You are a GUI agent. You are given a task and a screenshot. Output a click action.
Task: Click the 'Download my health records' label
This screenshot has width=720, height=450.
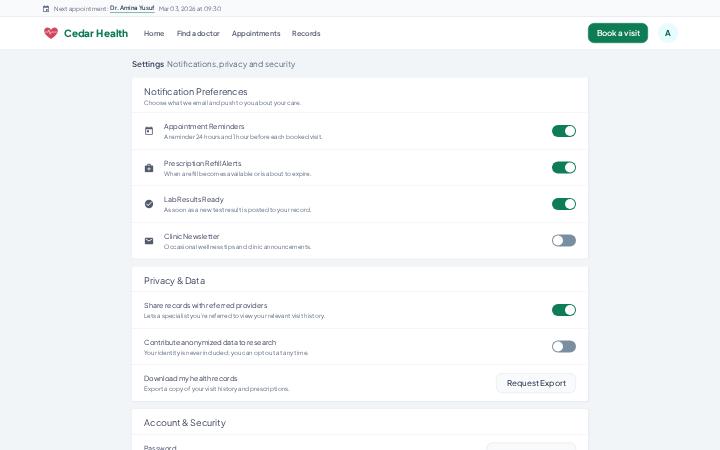point(191,378)
